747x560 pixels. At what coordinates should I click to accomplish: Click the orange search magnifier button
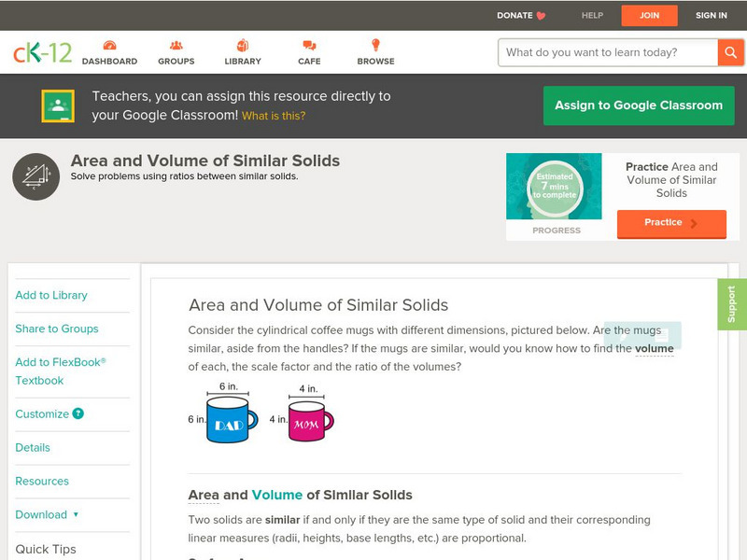coord(729,52)
